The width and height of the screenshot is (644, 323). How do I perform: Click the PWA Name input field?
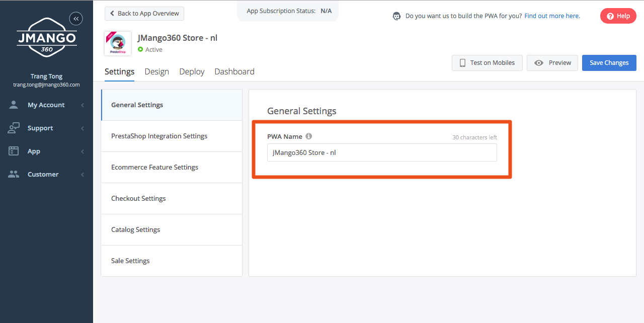(x=382, y=152)
